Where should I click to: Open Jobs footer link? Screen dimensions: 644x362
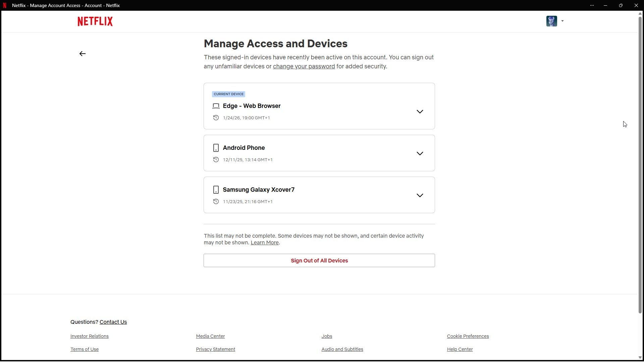pos(327,336)
